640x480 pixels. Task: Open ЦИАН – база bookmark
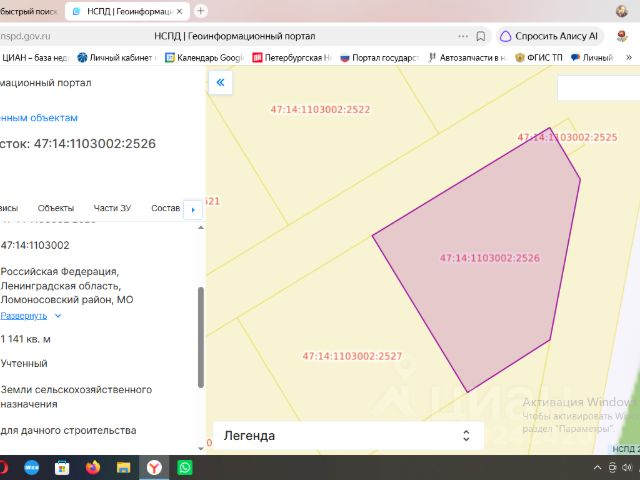coord(34,58)
